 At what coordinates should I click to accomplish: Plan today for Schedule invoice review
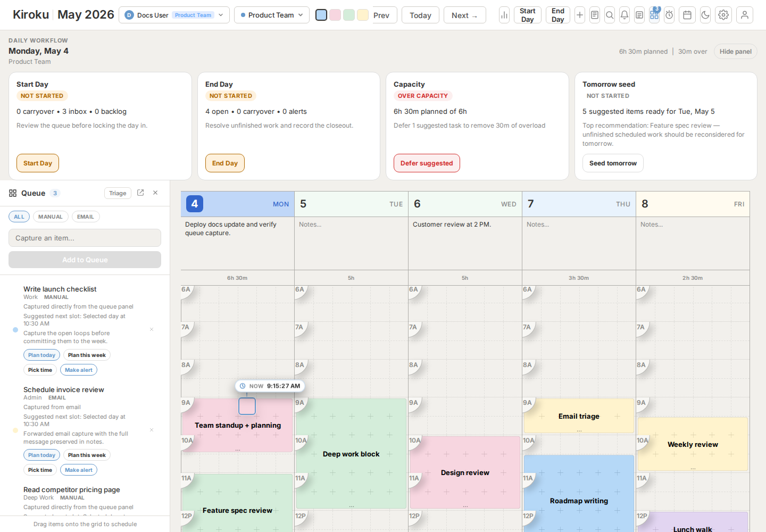click(x=41, y=455)
